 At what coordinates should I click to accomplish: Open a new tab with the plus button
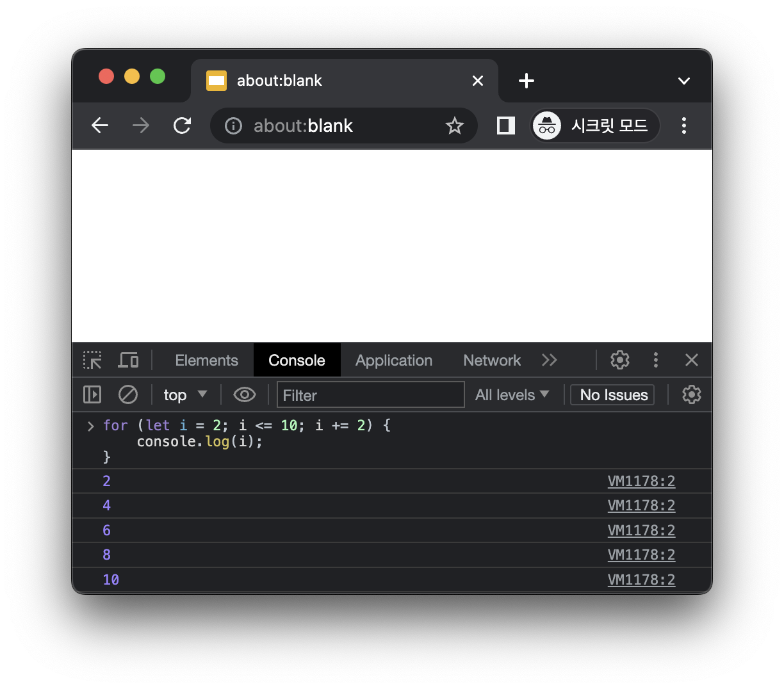coord(527,81)
